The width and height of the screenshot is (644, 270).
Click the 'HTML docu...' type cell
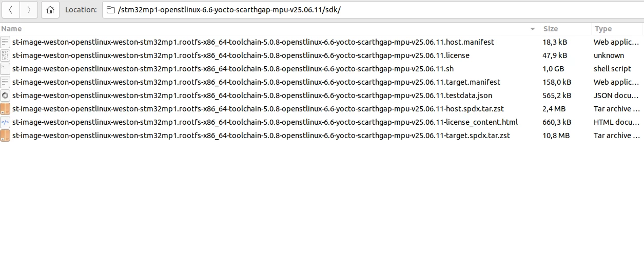[616, 122]
